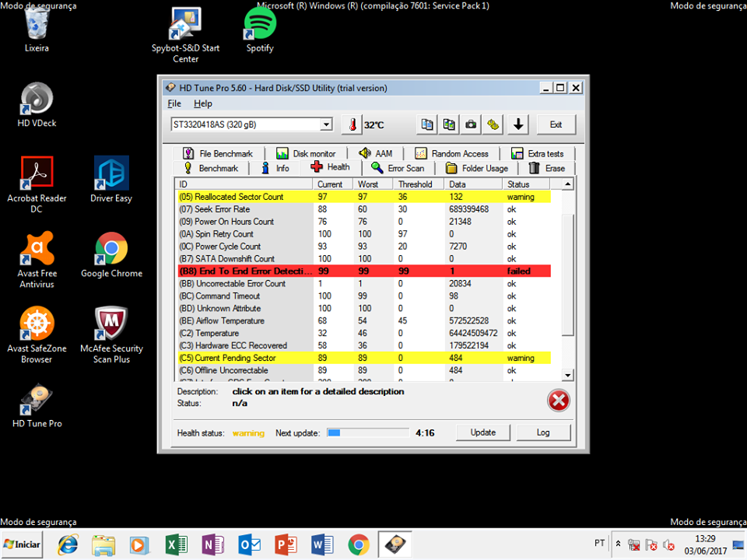Open the File menu

[x=174, y=103]
